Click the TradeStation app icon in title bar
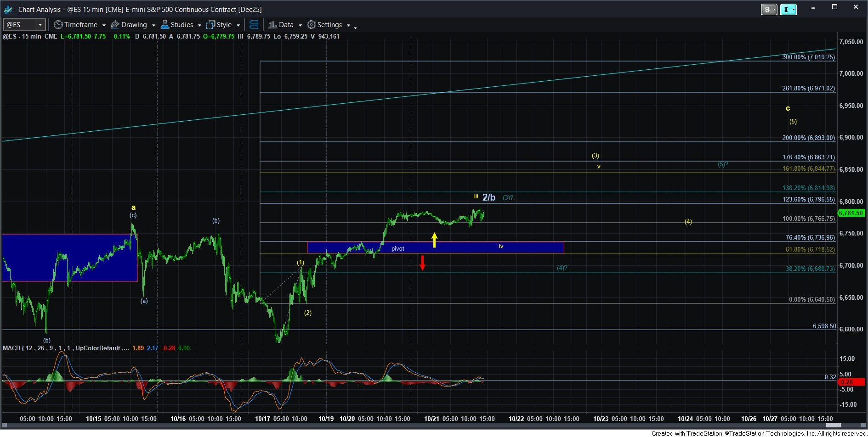The height and width of the screenshot is (437, 868). click(8, 9)
